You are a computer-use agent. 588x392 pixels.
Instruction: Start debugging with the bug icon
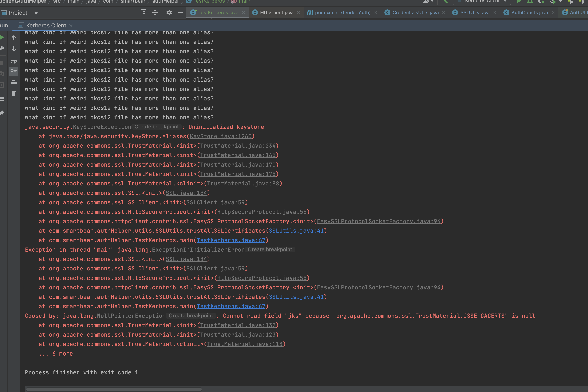pos(530,2)
